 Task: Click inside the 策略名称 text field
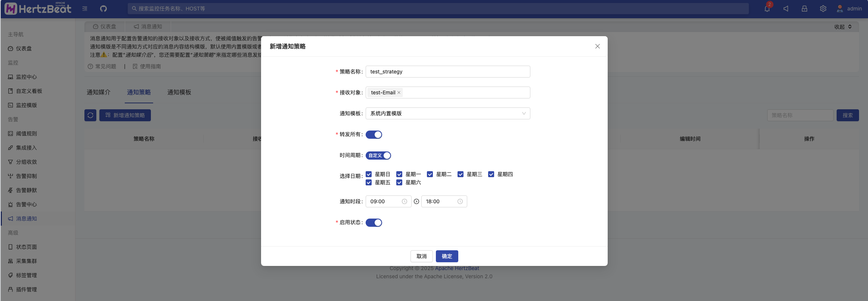coord(447,72)
